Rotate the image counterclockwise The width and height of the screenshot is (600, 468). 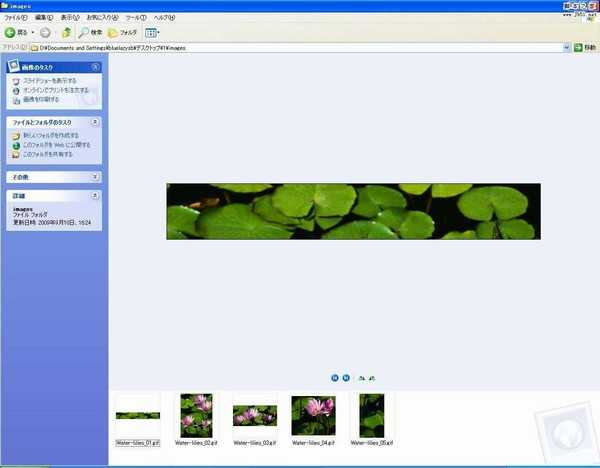coord(372,378)
